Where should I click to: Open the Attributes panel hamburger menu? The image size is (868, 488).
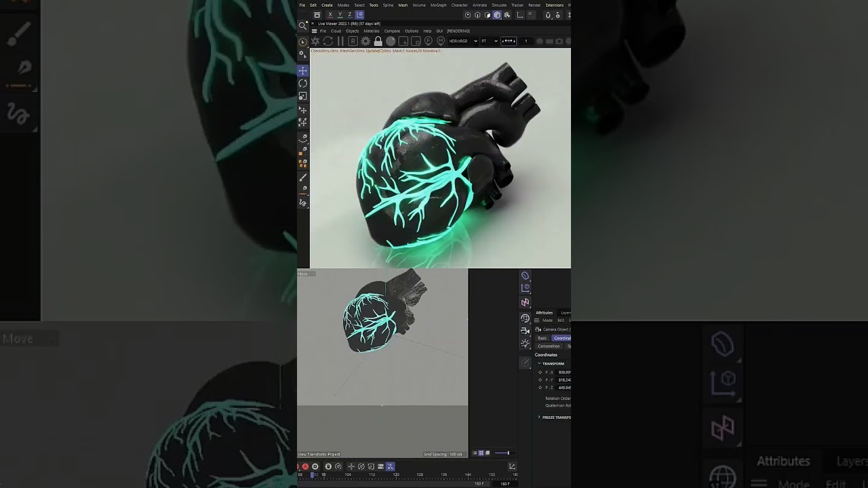(536, 320)
